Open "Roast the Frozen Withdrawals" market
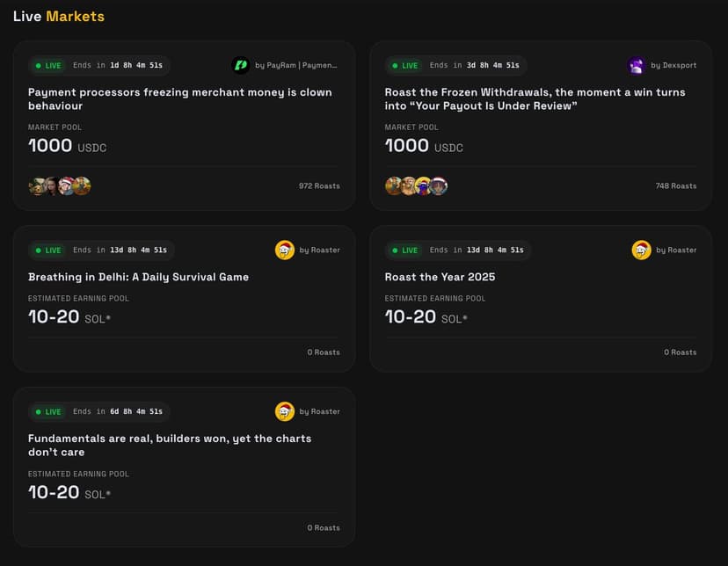728x566 pixels. coord(535,98)
